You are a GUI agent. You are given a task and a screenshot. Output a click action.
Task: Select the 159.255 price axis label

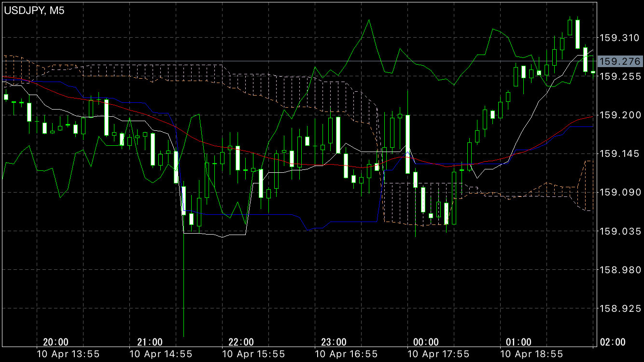pos(619,76)
